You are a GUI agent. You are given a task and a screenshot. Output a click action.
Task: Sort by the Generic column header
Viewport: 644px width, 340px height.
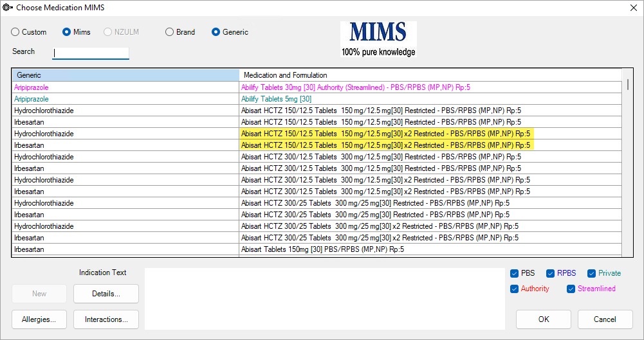tap(125, 75)
